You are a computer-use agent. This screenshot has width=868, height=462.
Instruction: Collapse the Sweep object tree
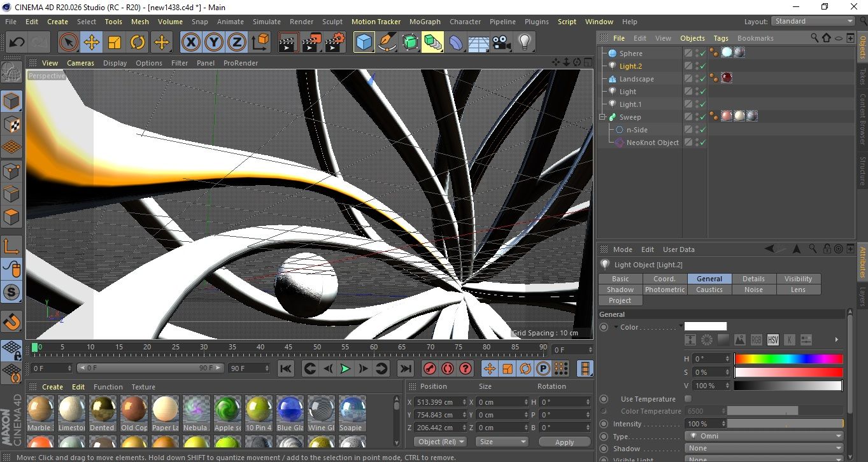click(x=602, y=117)
